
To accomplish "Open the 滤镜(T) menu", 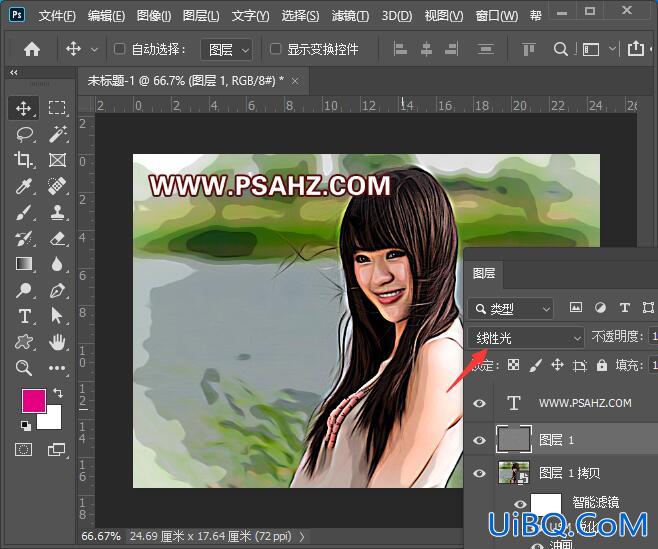I will pos(350,16).
